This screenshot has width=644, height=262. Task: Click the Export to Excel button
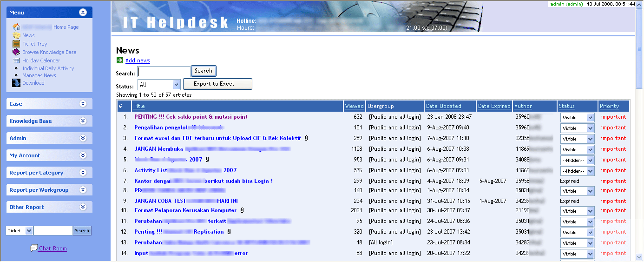[217, 84]
